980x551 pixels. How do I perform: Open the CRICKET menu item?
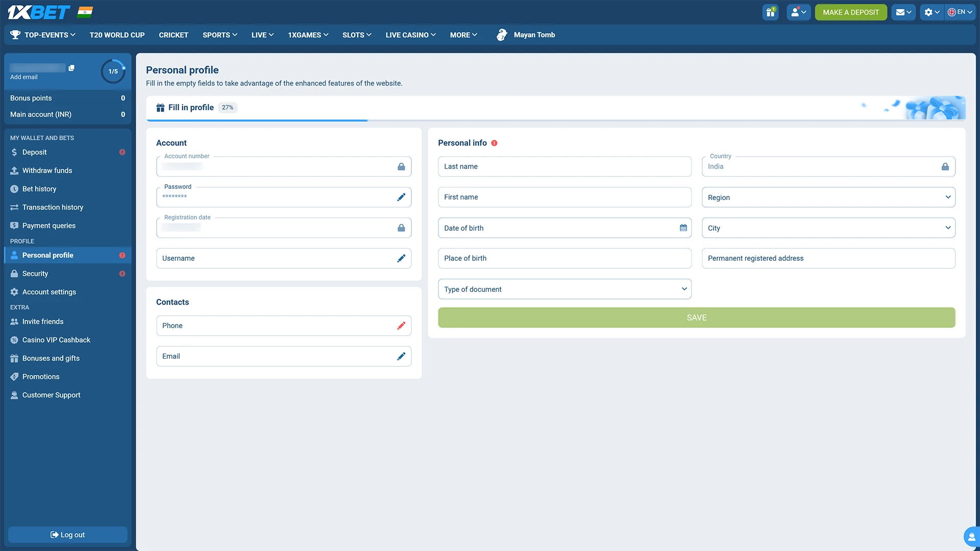[x=173, y=35]
